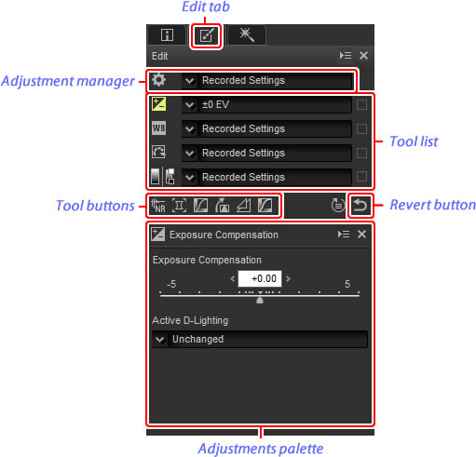The width and height of the screenshot is (476, 457).
Task: Click the Picture Control icon in tool list
Action: click(x=158, y=153)
